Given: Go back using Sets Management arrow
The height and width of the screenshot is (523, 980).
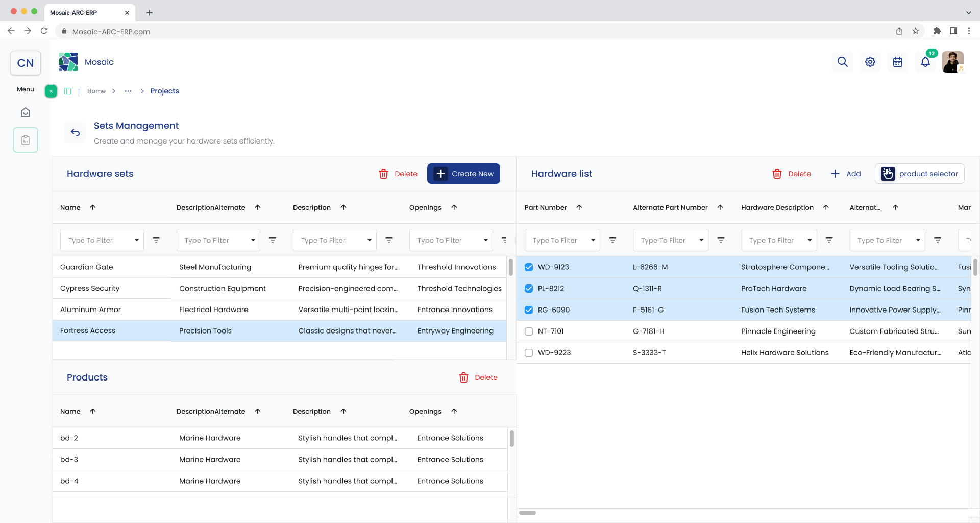Looking at the screenshot, I should tap(76, 133).
